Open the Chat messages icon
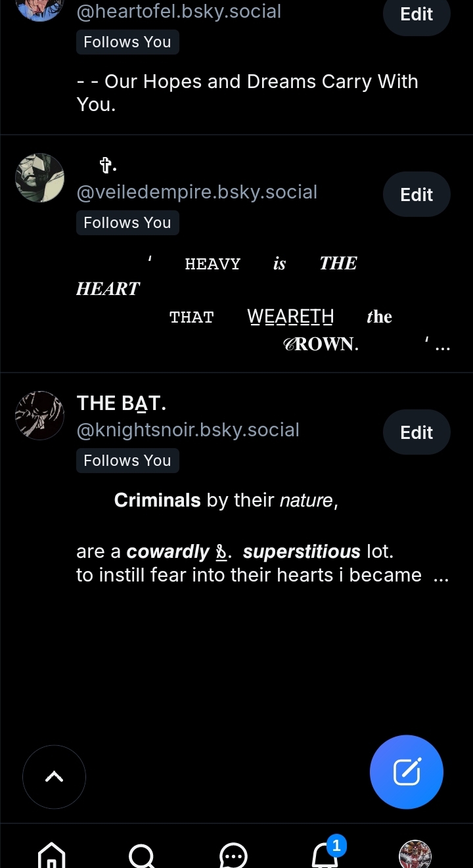Viewport: 473px width, 868px height. point(233,856)
